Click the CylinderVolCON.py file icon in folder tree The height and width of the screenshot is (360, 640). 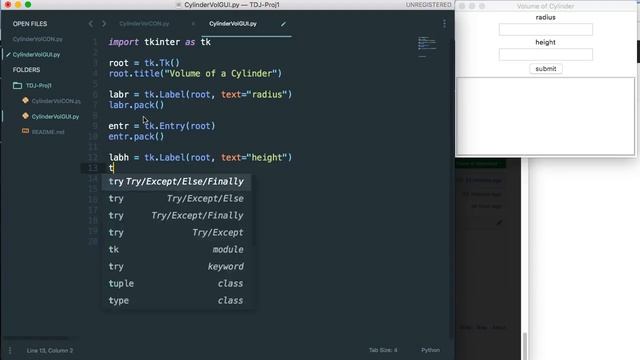(25, 100)
